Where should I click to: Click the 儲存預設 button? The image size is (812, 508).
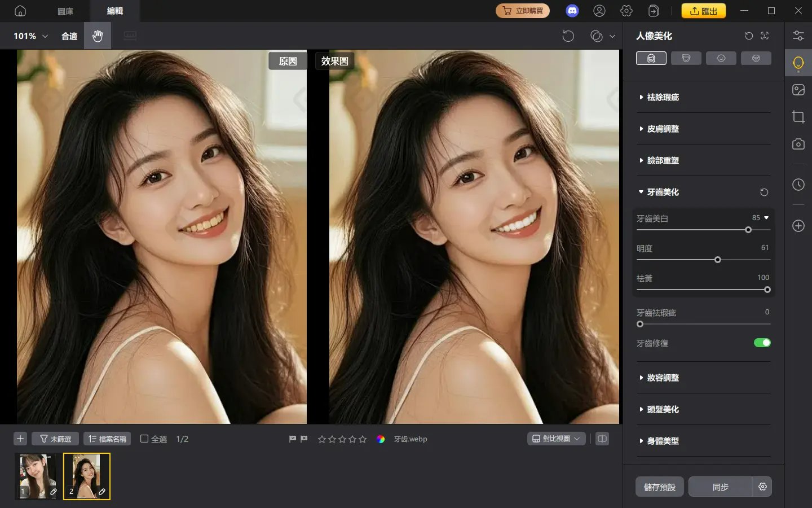pos(659,487)
